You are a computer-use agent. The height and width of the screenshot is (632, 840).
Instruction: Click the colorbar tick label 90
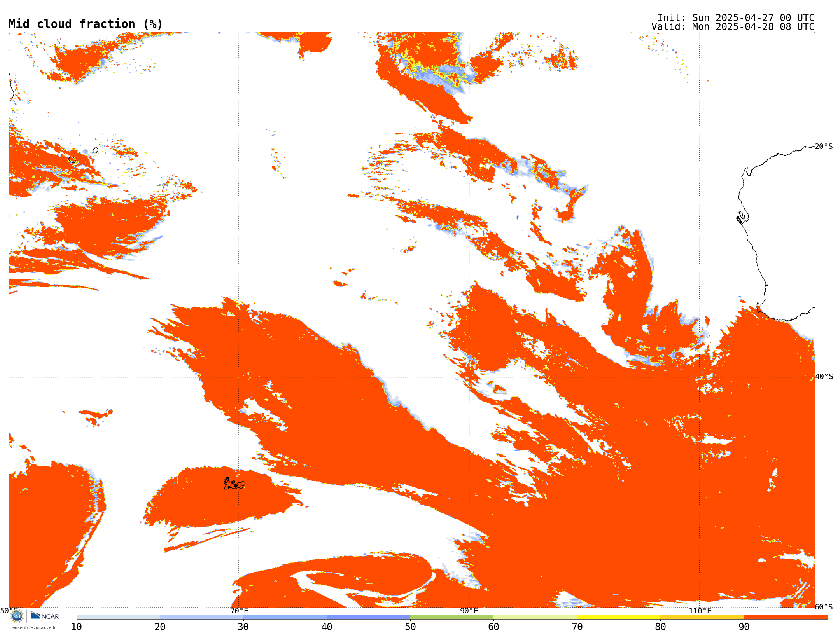tap(744, 627)
